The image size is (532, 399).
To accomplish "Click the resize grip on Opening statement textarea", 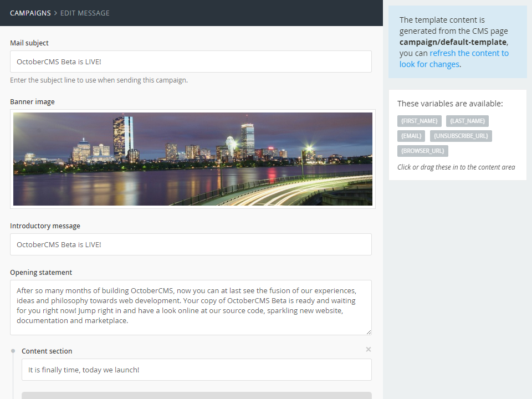I will point(369,332).
